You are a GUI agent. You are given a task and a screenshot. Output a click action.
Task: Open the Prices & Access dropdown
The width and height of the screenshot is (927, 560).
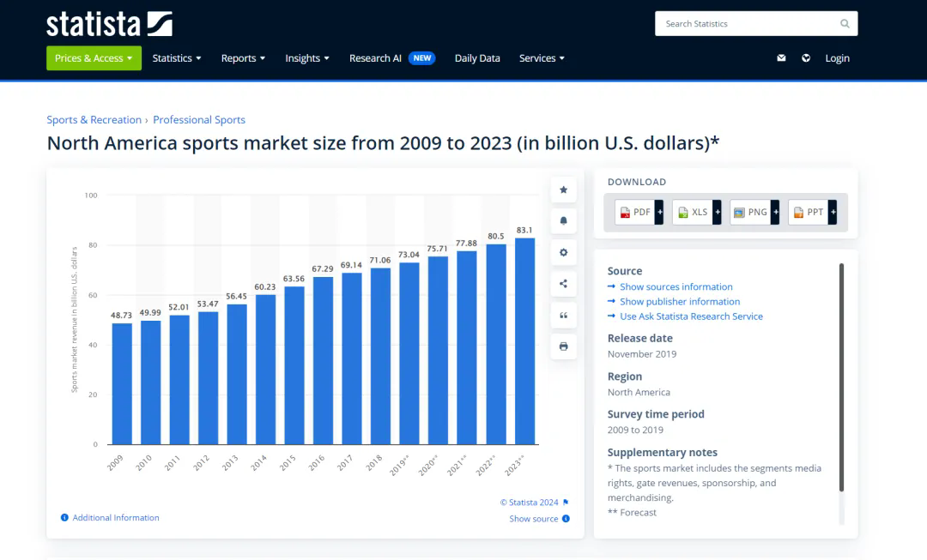[x=94, y=58]
